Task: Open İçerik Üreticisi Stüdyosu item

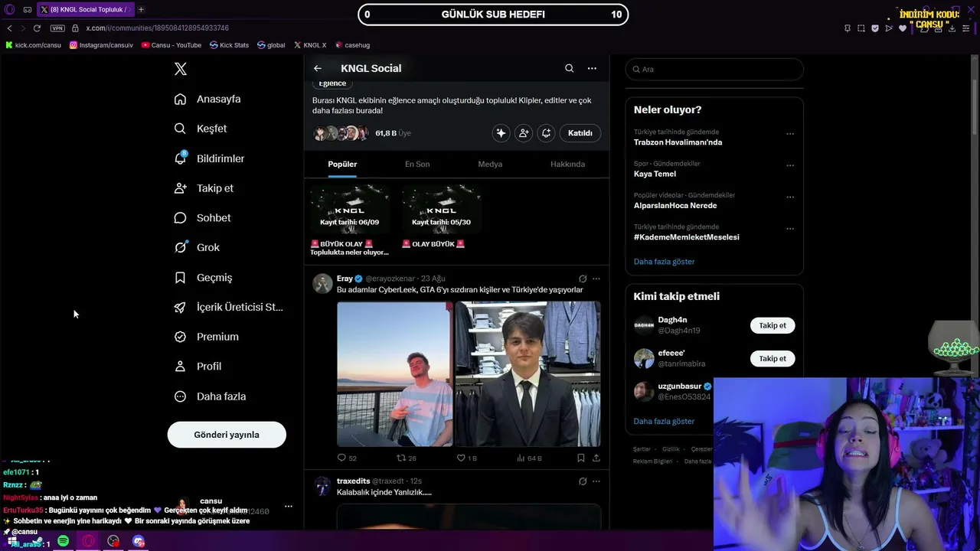Action: pyautogui.click(x=228, y=307)
